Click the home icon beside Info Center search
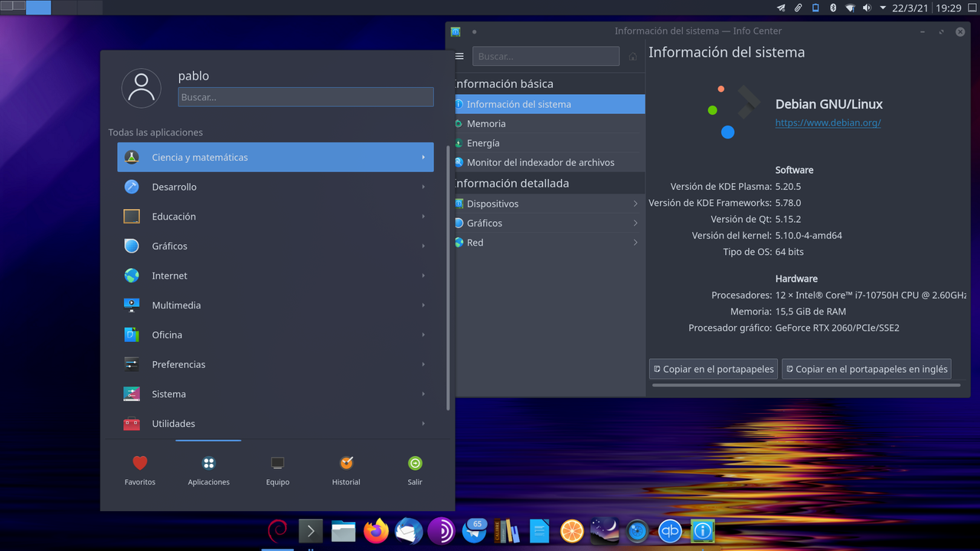This screenshot has width=980, height=551. [x=632, y=56]
